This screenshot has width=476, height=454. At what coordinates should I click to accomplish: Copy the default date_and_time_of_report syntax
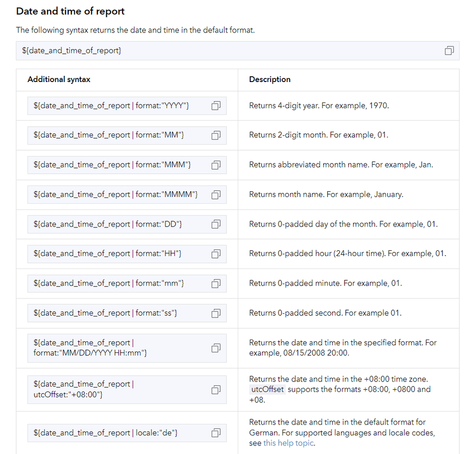click(x=449, y=51)
